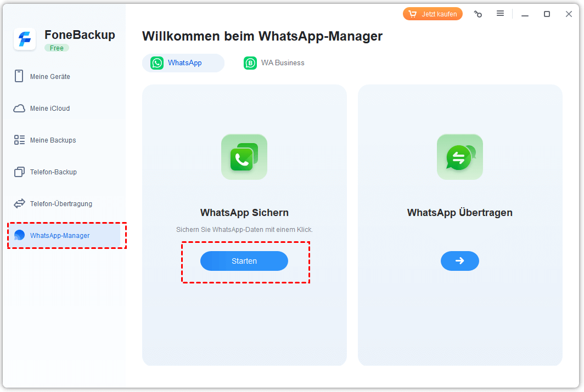Click the WhatsApp Sichern phone icon
584x392 pixels.
coord(244,157)
